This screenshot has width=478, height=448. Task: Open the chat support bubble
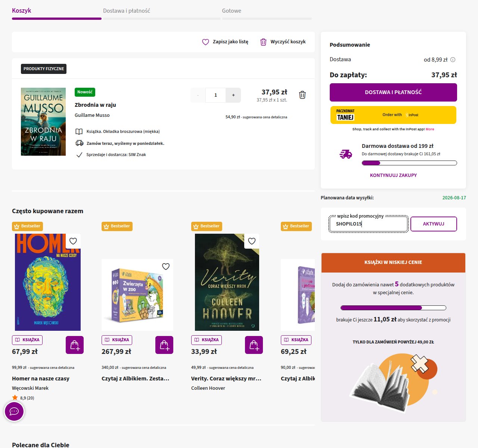click(14, 411)
